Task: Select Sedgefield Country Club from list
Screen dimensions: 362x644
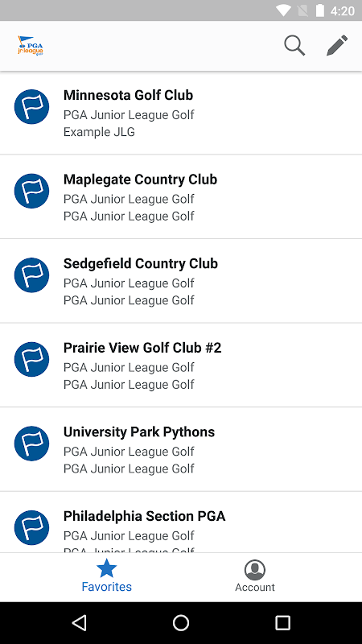Action: point(181,281)
